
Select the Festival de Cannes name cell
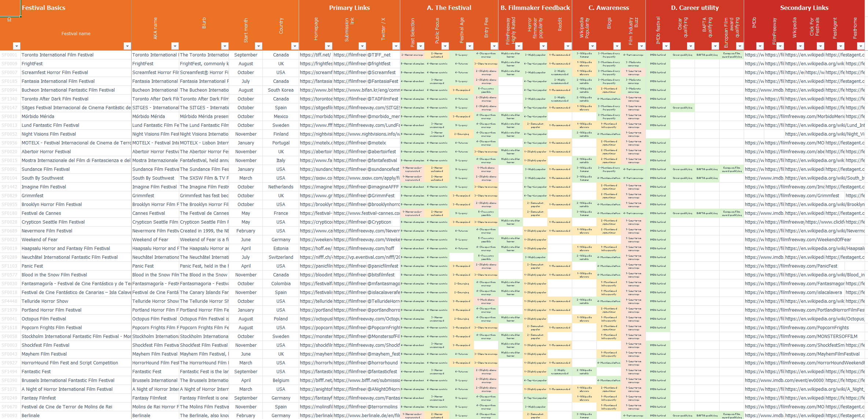point(41,213)
